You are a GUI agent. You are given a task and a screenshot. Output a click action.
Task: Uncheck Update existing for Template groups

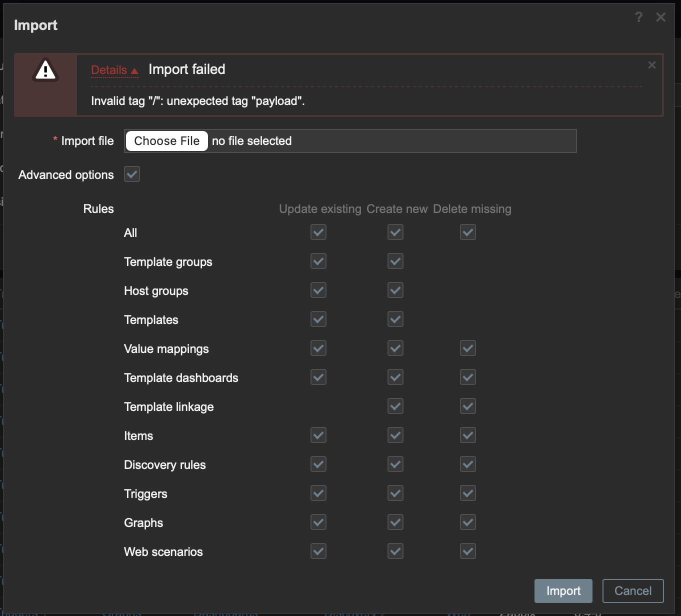point(318,261)
